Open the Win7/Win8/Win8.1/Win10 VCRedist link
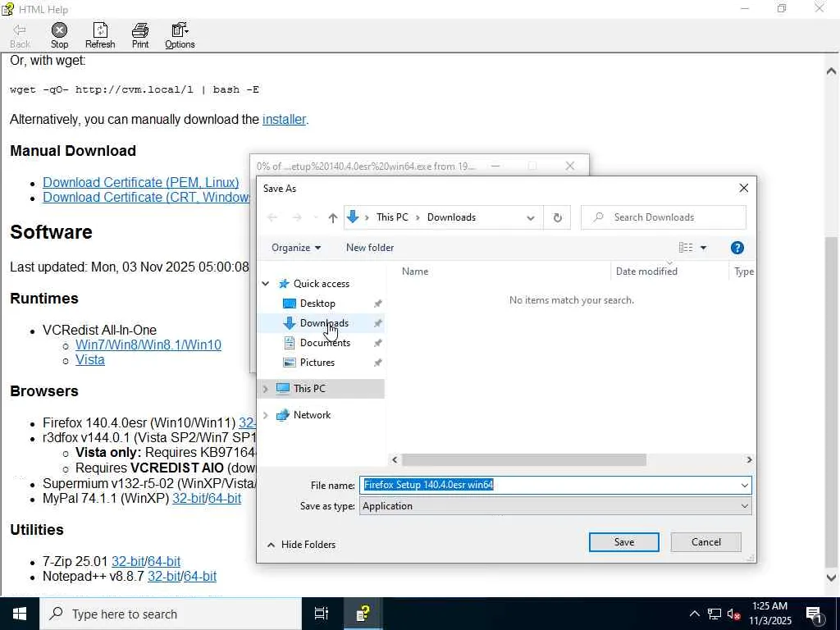Viewport: 840px width, 630px height. click(148, 345)
